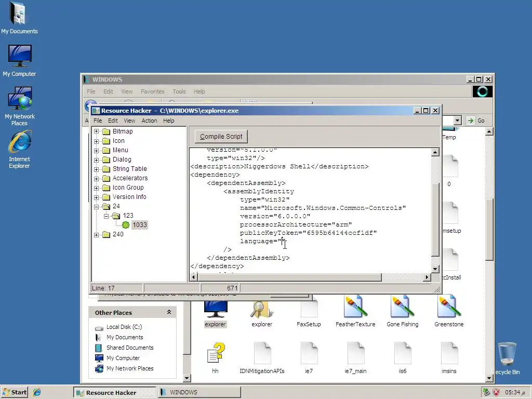Open Resource Hacker Edit menu
The width and height of the screenshot is (532, 399).
pos(113,121)
